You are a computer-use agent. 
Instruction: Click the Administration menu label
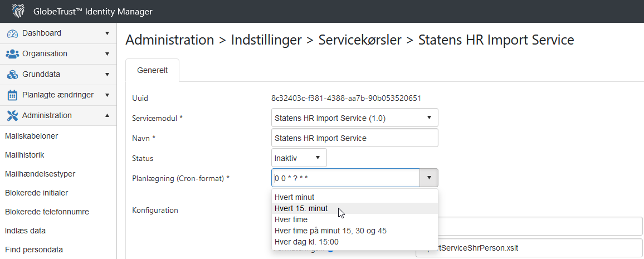click(x=47, y=116)
